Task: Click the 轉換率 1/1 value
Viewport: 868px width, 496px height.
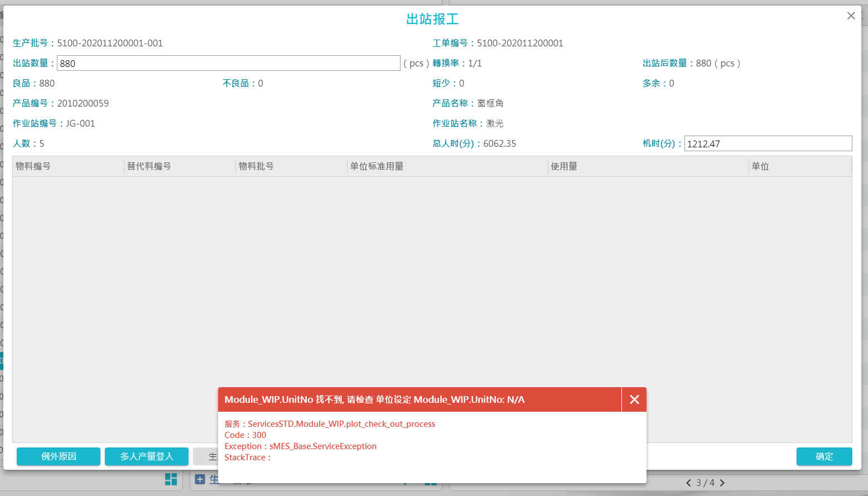Action: (475, 63)
